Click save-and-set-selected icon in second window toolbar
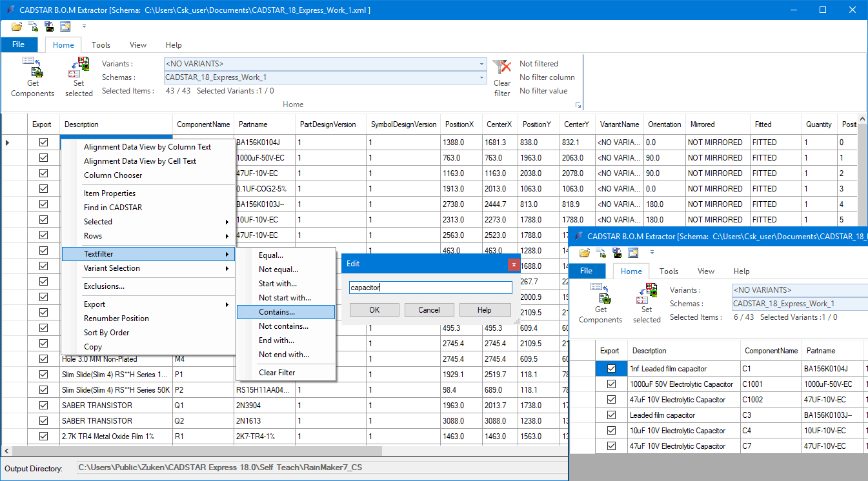Screen dimensions: 868x481 pos(617,253)
